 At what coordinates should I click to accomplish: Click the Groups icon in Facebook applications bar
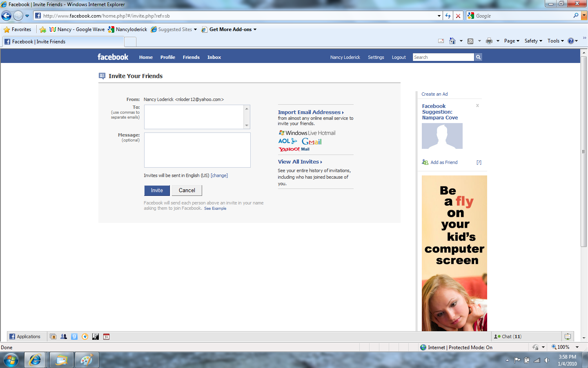pyautogui.click(x=64, y=337)
